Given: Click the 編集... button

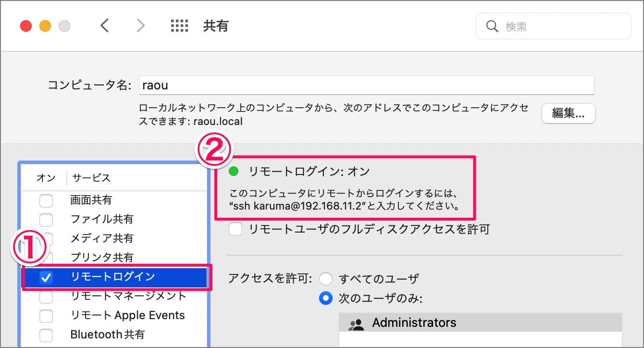Looking at the screenshot, I should coord(568,113).
